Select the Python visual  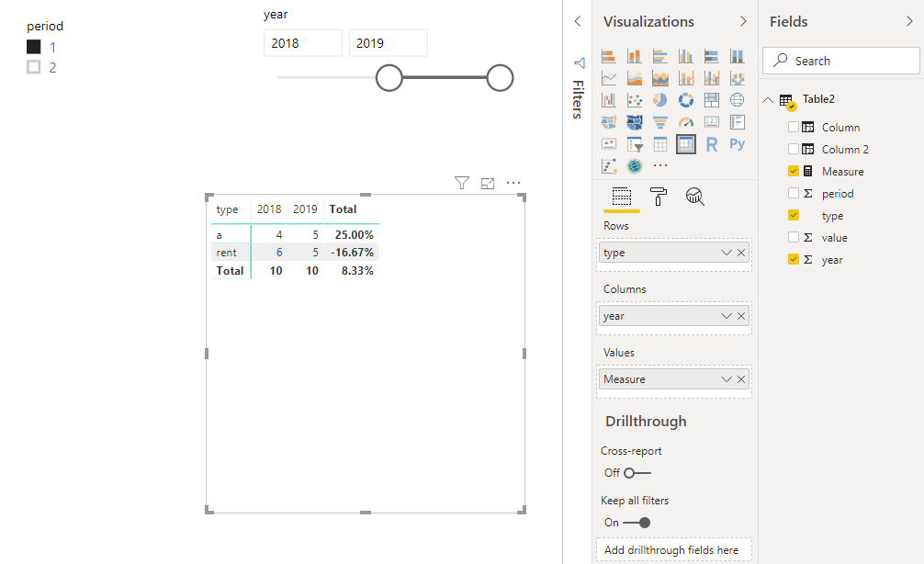point(738,144)
